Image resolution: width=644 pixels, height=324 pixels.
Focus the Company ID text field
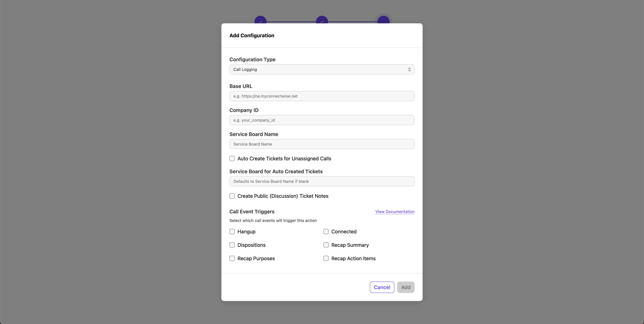(x=322, y=120)
